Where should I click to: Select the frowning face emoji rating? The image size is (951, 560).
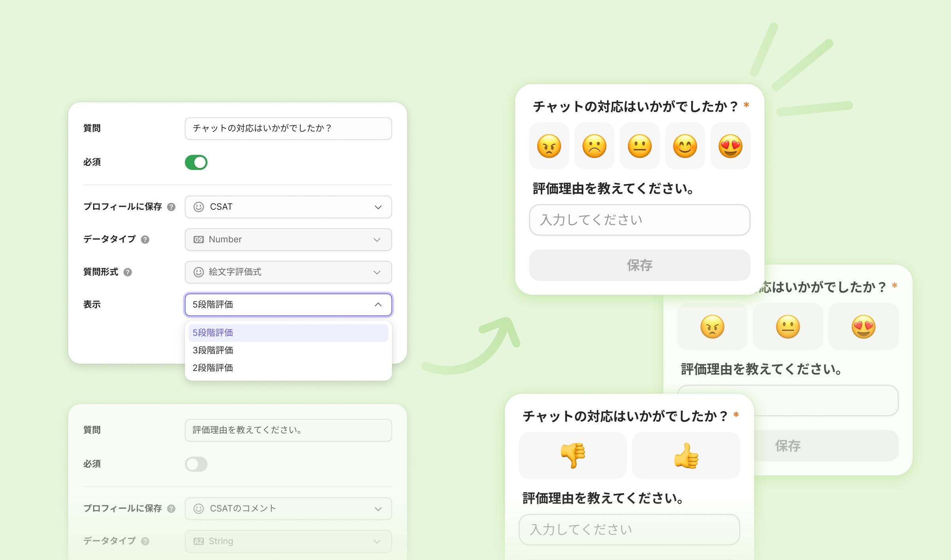[594, 146]
